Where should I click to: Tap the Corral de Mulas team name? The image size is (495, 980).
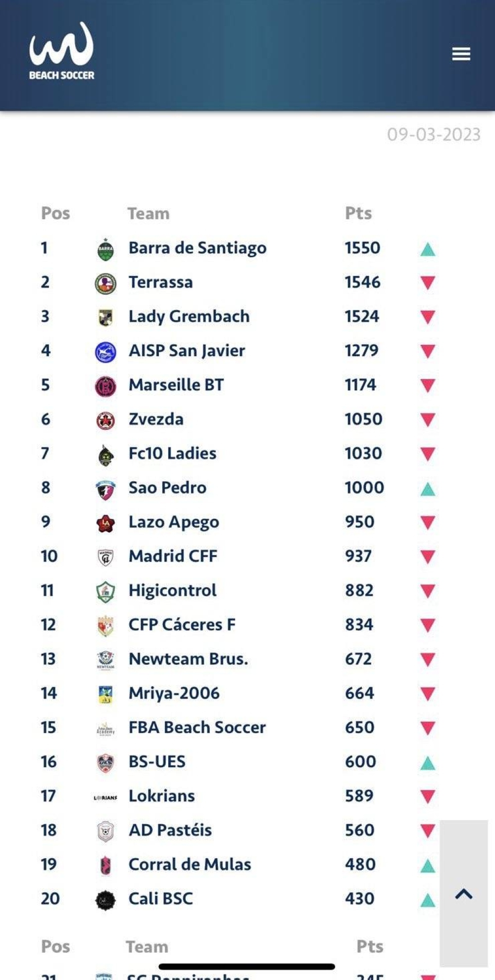pos(190,864)
